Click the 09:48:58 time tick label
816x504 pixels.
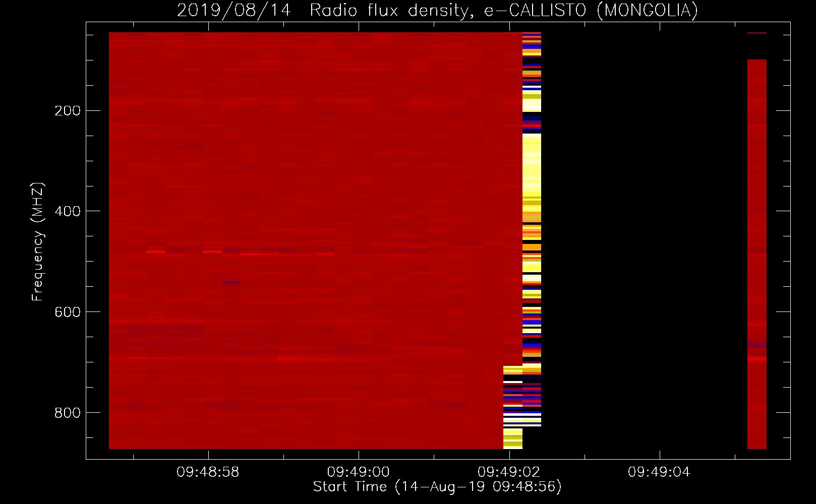208,472
